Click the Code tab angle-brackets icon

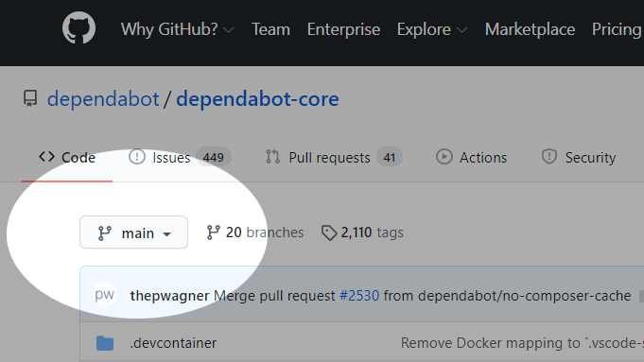coord(47,156)
